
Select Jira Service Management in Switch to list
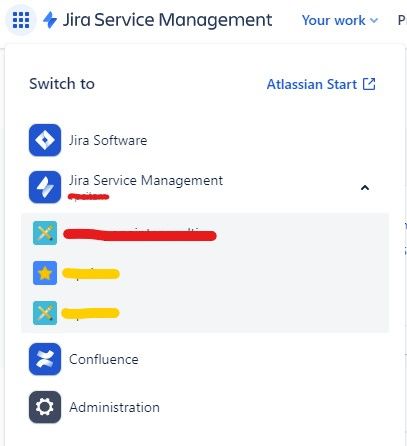pyautogui.click(x=146, y=181)
